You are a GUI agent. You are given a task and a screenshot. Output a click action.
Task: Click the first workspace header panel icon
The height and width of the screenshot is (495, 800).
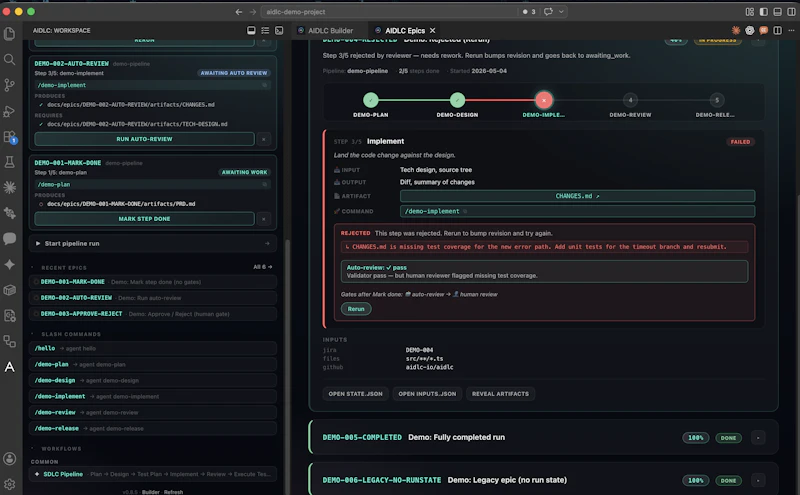tap(251, 31)
